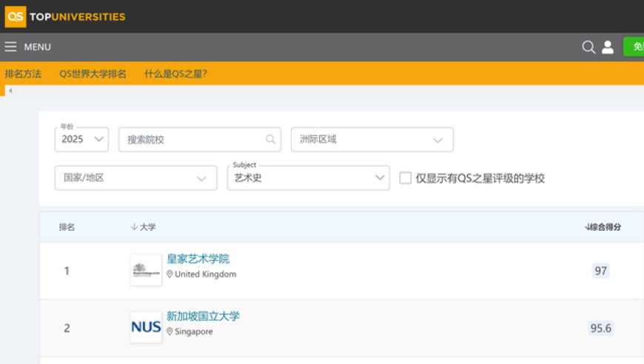Viewport: 644px width, 364px height.
Task: Open the Subject 艺术史 dropdown
Action: [x=309, y=178]
